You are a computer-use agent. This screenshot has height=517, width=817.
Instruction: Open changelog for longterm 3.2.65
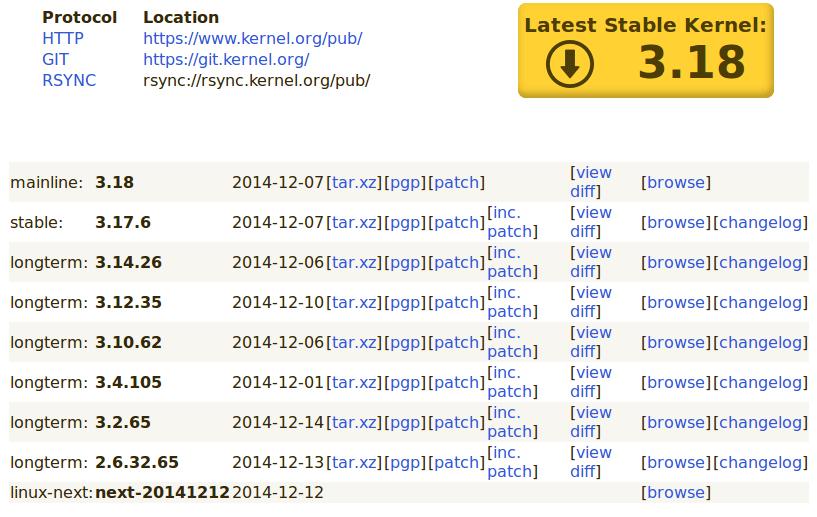(x=761, y=423)
